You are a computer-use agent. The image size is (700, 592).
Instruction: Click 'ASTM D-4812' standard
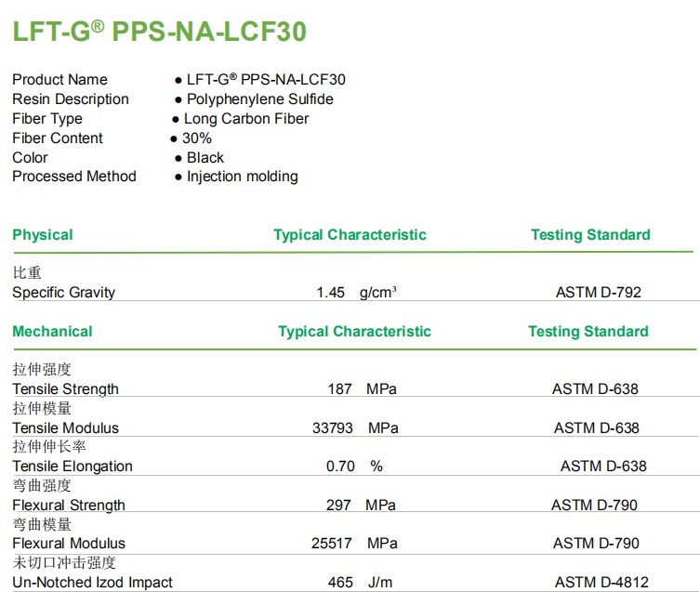[x=601, y=582]
